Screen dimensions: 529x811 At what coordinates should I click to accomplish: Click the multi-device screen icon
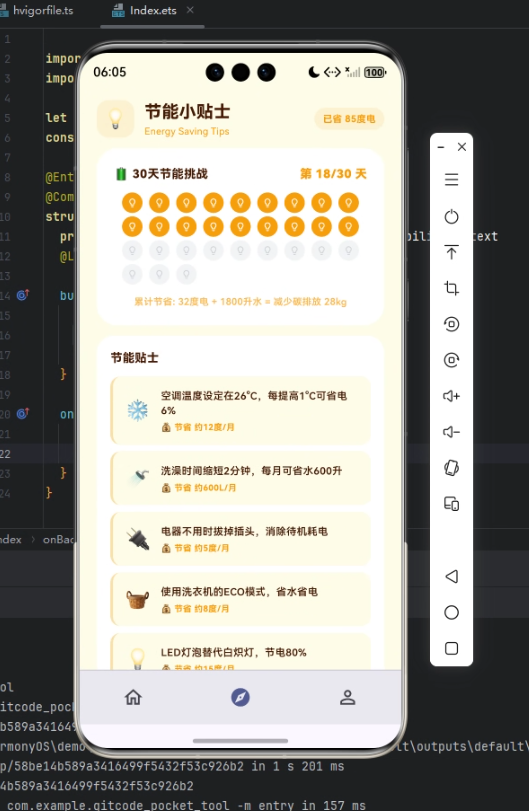(451, 504)
